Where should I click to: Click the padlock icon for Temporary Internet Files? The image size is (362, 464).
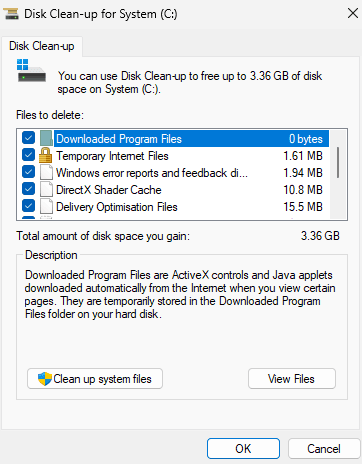tap(46, 156)
